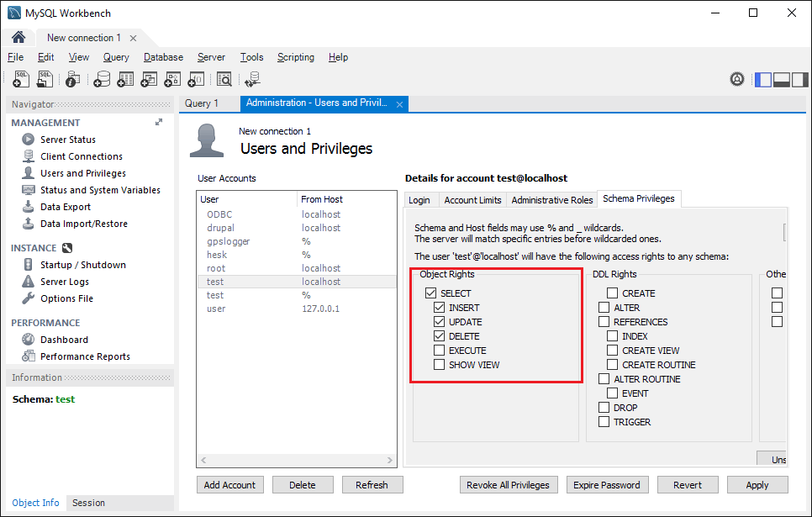Switch to the Administrative Roles tab
Screen dimensions: 812x517
coord(552,200)
